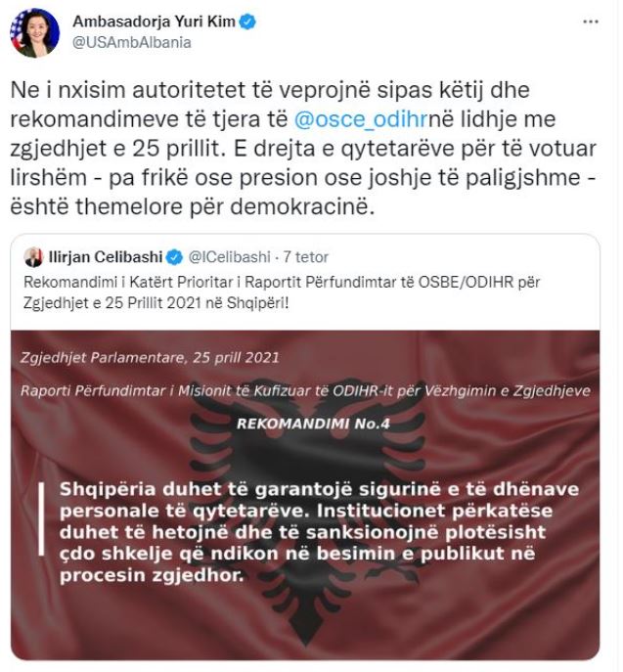Open the Albanian flag image in quoted tweet
Image resolution: width=623 pixels, height=672 pixels.
coord(305,495)
